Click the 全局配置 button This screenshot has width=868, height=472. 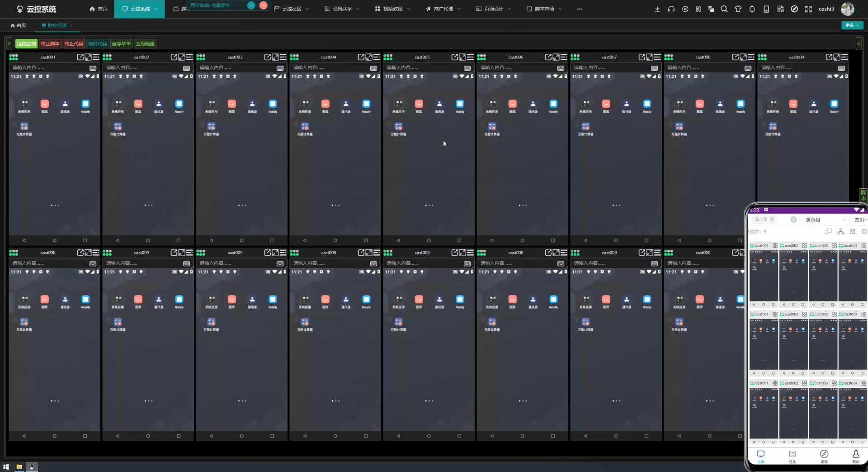click(x=145, y=43)
